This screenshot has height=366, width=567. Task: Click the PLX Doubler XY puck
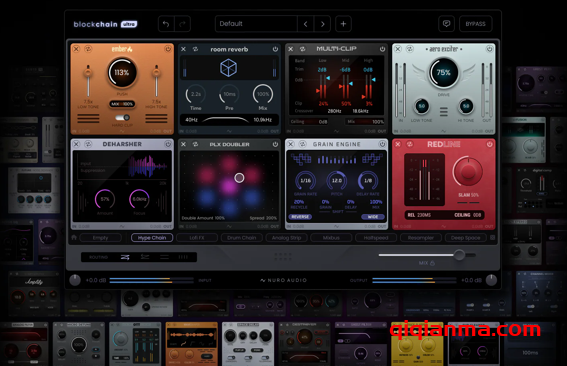point(239,178)
